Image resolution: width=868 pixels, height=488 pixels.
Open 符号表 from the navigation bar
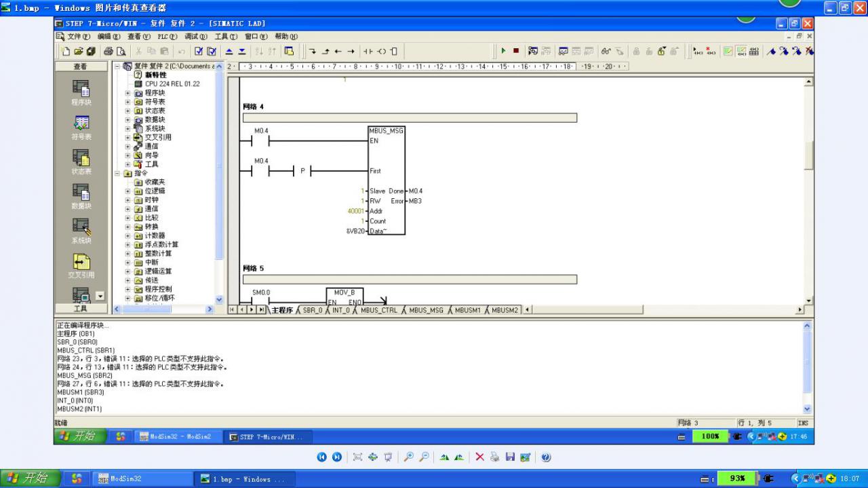coord(81,128)
